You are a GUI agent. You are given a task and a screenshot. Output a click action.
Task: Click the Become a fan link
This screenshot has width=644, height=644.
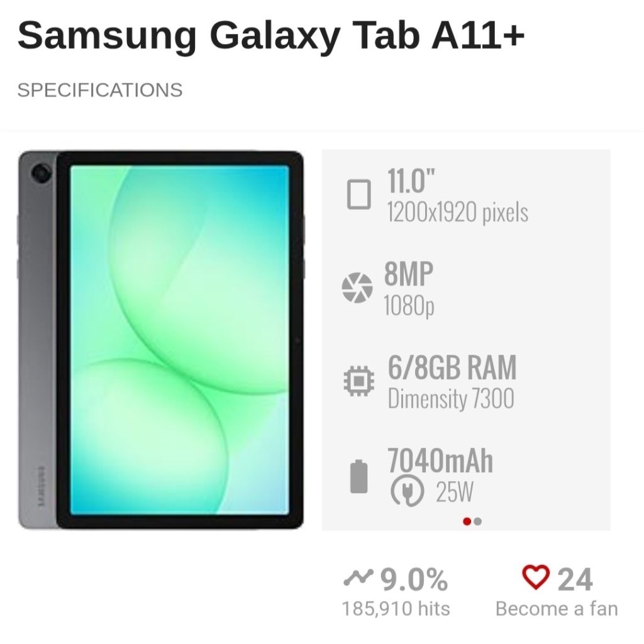tap(557, 609)
